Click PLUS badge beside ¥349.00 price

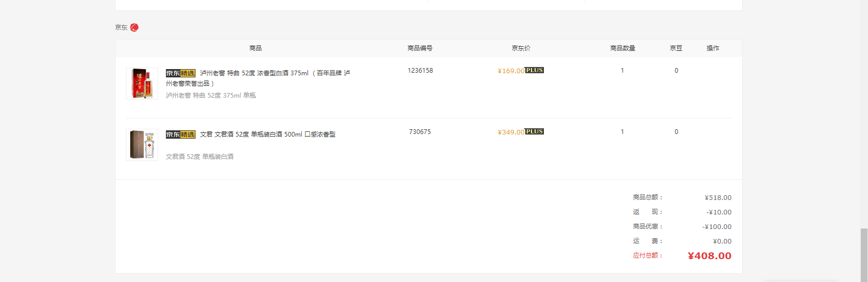[535, 131]
